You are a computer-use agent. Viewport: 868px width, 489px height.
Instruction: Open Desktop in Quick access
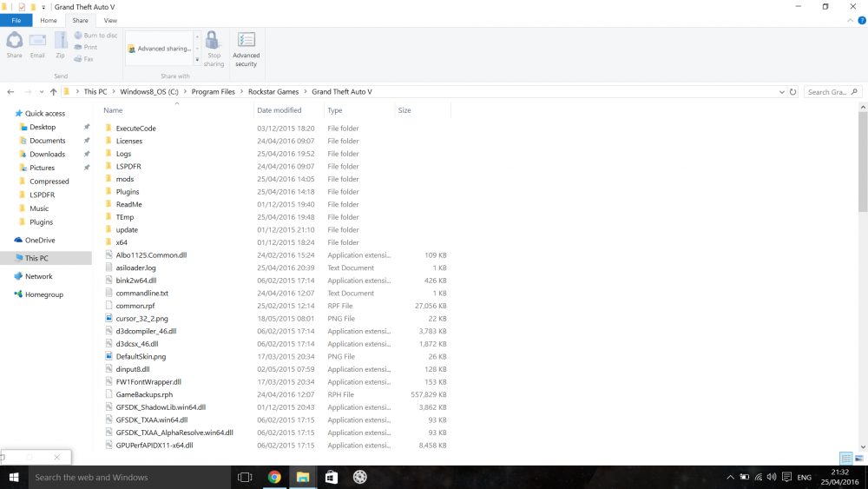tap(43, 127)
